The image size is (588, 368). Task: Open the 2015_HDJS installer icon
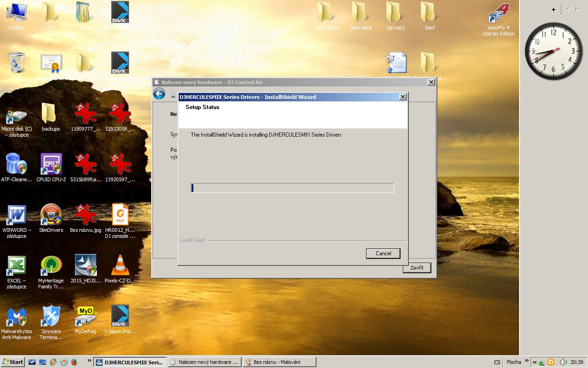(85, 269)
